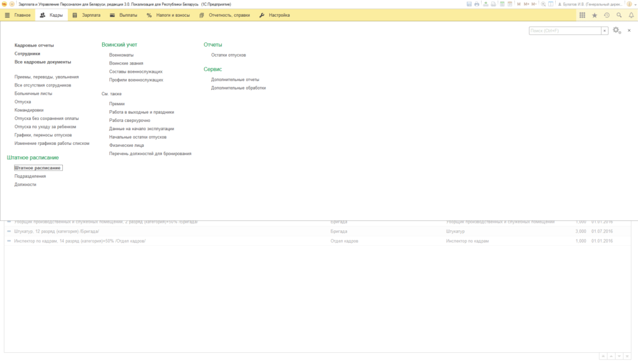Click the printer icon in title bar
Viewport: 638px width, 364px height.
(x=477, y=4)
